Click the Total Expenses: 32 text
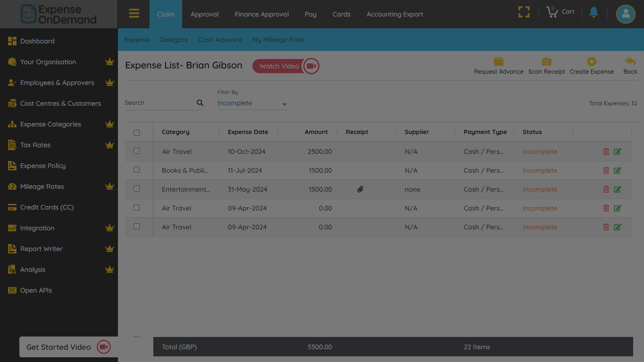Screen dimensions: 644x362 click(613, 103)
